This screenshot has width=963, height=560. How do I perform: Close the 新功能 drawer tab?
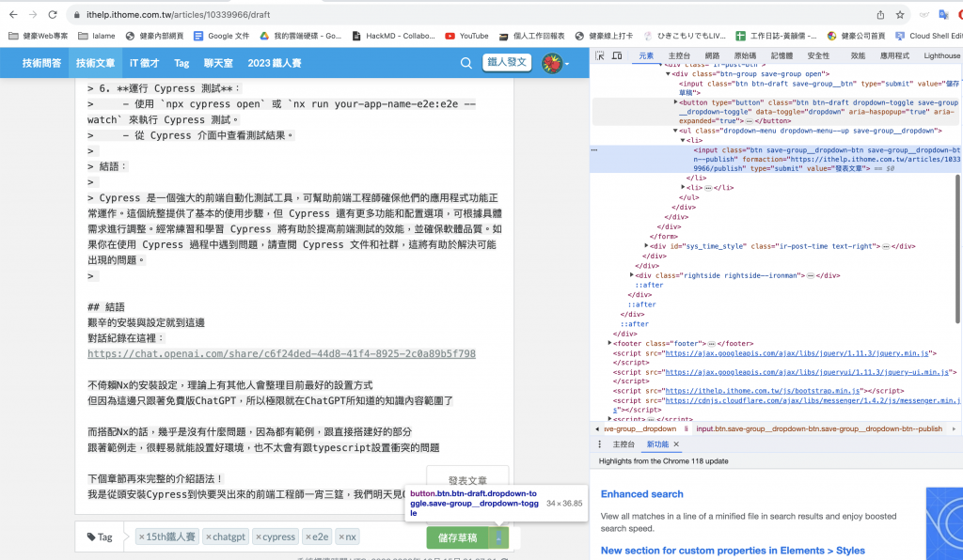[x=676, y=444]
